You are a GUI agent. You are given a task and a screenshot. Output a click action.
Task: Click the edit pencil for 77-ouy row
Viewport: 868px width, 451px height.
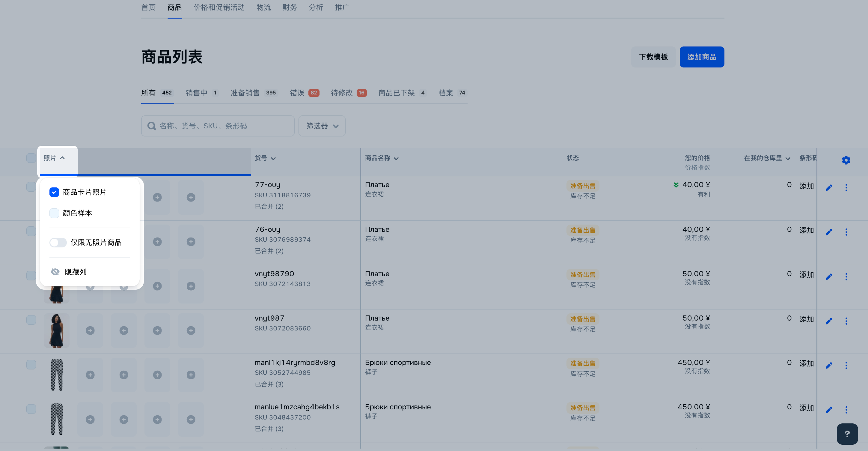(x=828, y=188)
